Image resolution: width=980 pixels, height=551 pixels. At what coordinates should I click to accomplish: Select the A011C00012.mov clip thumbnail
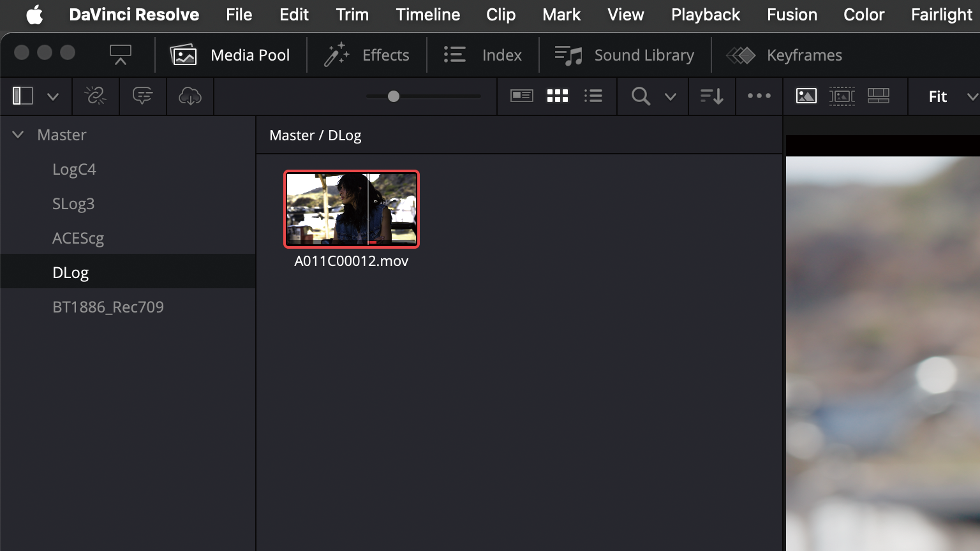pos(352,209)
